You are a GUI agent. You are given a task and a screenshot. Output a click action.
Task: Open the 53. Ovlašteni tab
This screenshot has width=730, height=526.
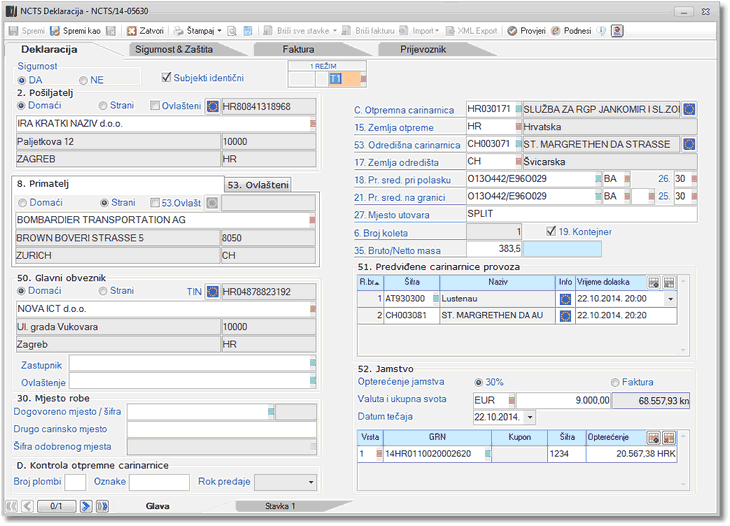258,185
